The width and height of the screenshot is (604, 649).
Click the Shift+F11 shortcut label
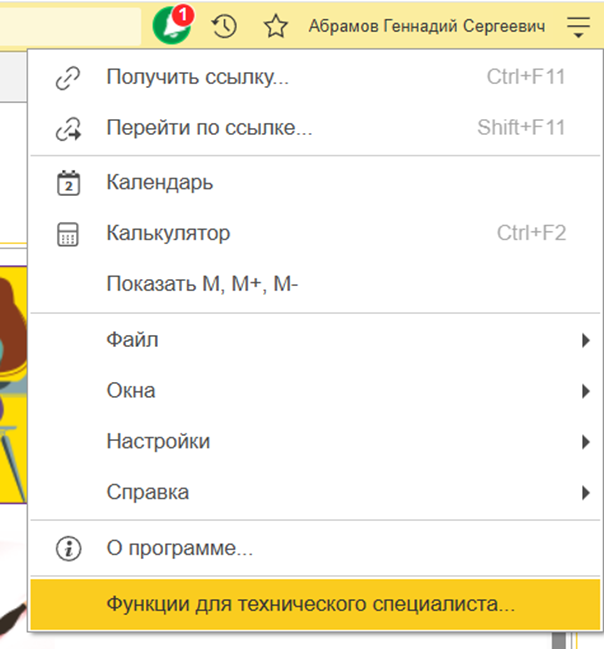point(521,127)
